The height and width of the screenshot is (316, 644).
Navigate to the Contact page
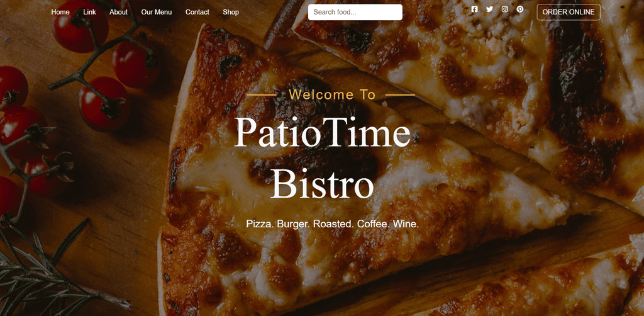(197, 12)
